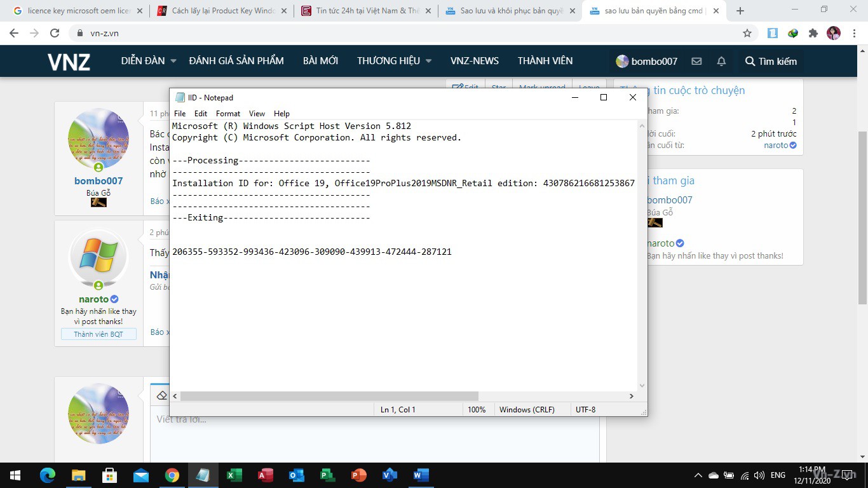Open the File menu in Notepad

[180, 113]
